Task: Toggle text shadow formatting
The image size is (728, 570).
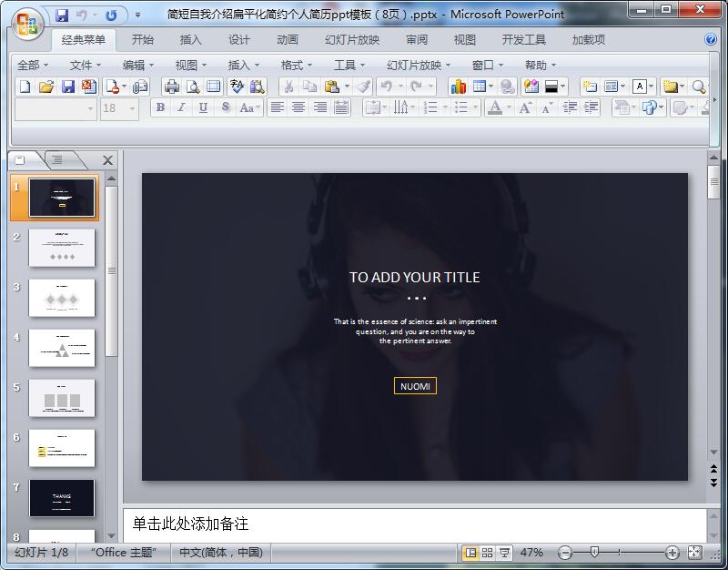Action: 225,107
